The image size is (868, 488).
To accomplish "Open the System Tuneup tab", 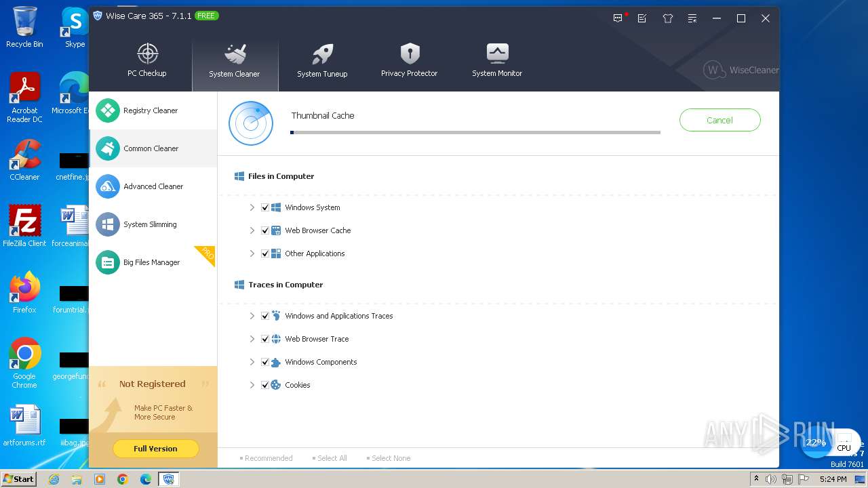I will (322, 61).
